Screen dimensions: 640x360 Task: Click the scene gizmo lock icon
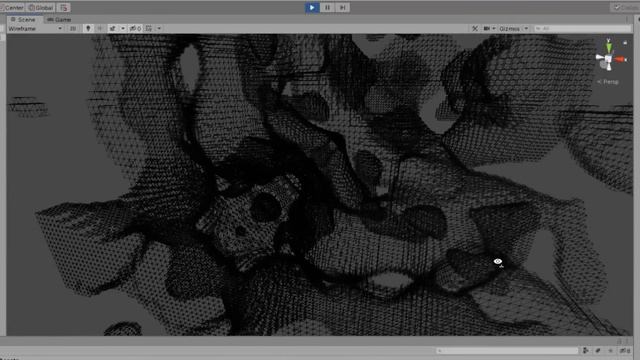click(x=625, y=42)
